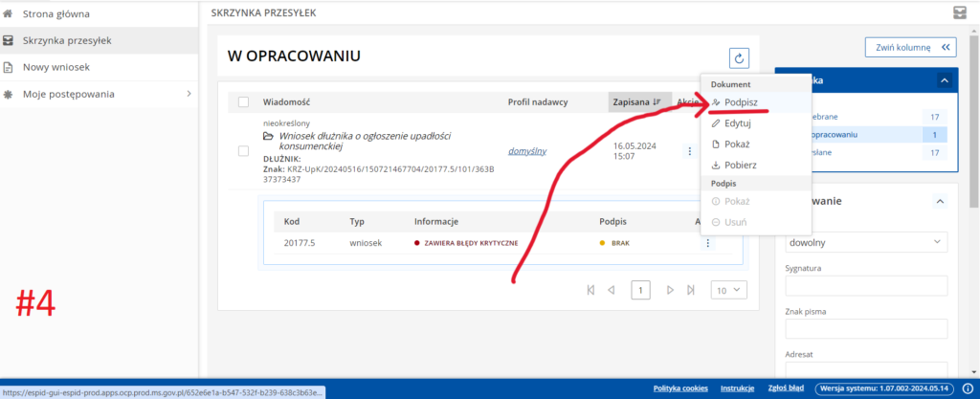The height and width of the screenshot is (399, 980).
Task: Go to first page of results
Action: coord(590,290)
